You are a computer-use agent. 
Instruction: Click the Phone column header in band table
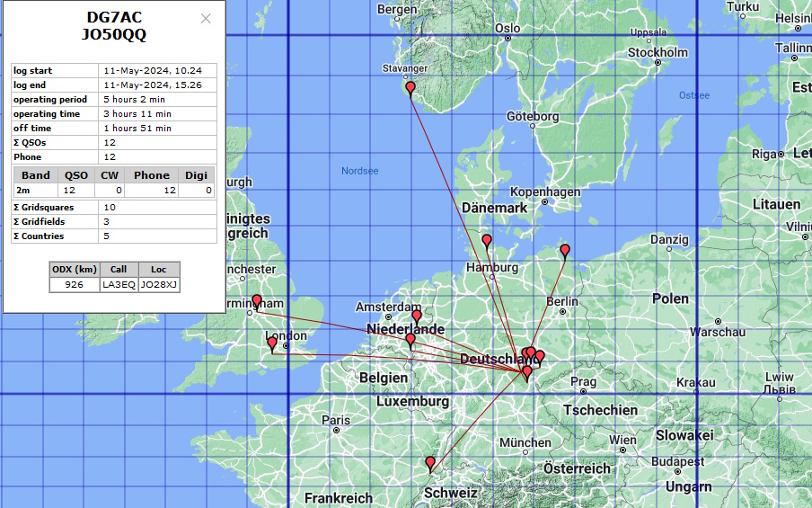pos(152,175)
